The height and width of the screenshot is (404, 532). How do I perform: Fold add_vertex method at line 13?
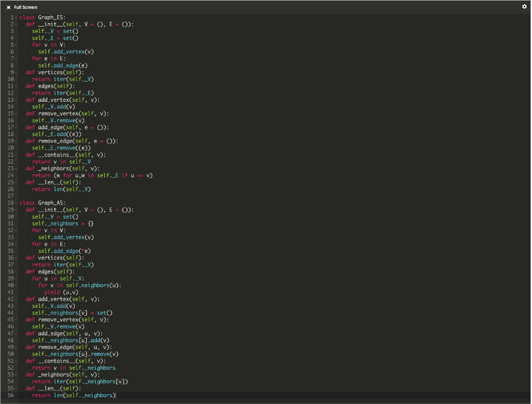16,100
